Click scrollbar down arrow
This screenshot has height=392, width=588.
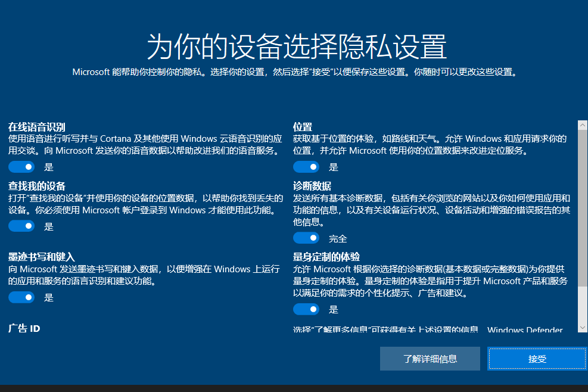pos(583,328)
